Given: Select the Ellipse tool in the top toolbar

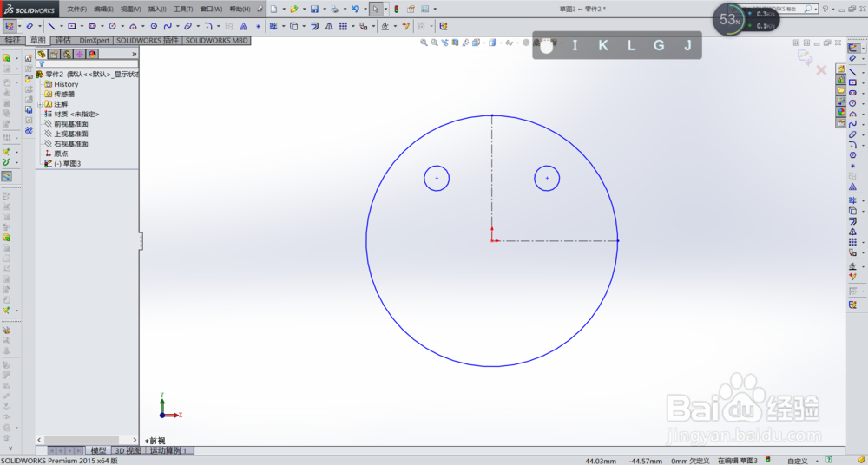Looking at the screenshot, I should click(x=188, y=26).
